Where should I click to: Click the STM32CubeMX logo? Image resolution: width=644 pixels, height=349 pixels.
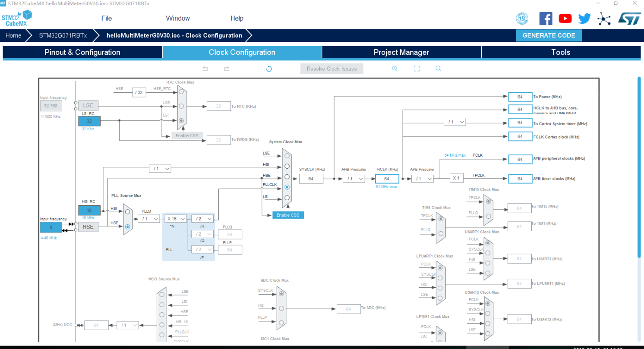point(17,18)
